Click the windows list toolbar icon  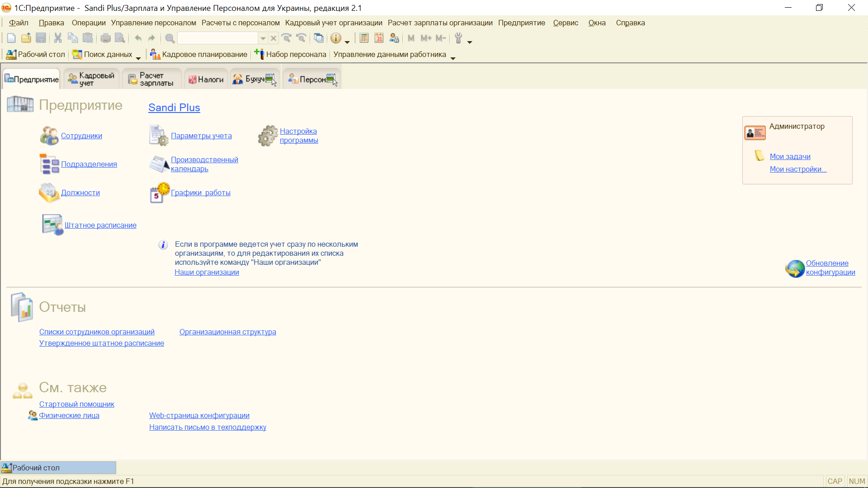coord(319,38)
